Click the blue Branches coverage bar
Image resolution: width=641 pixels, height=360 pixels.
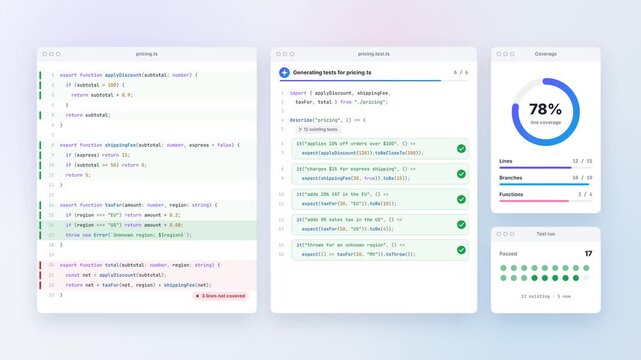[545, 184]
